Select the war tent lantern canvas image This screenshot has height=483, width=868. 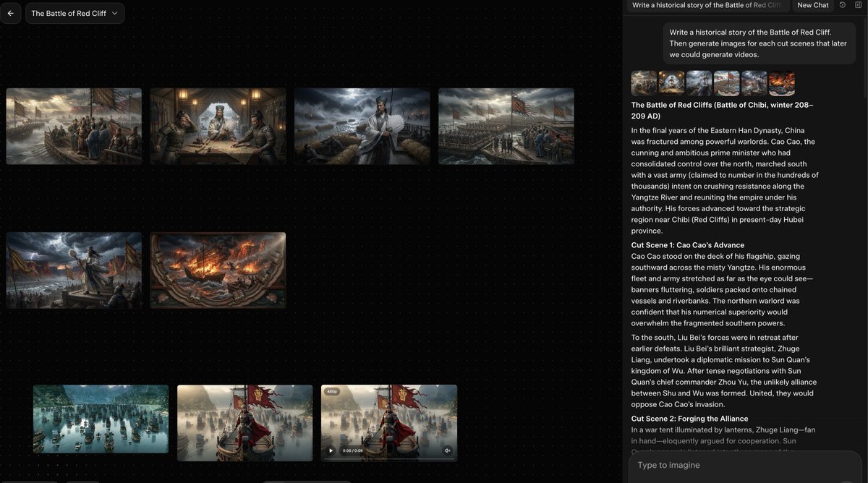click(x=218, y=126)
